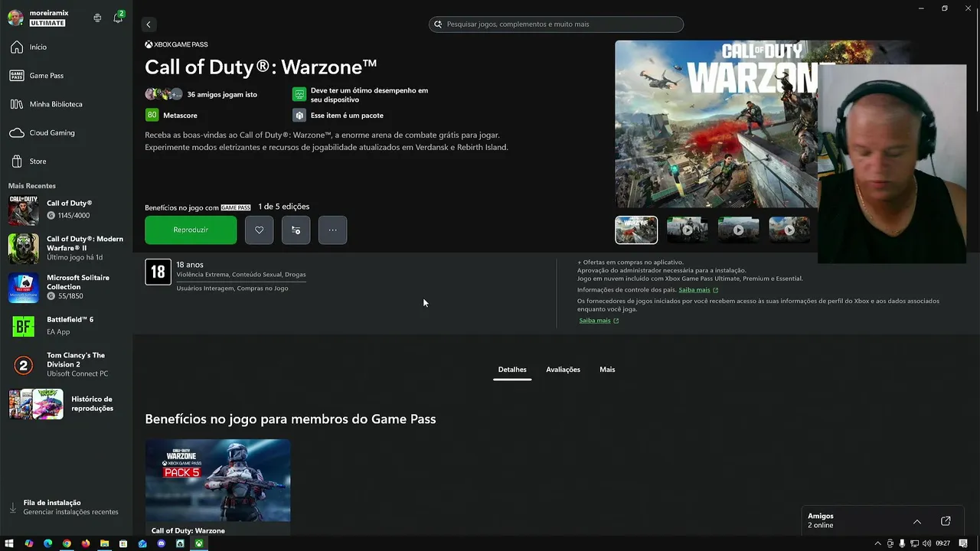This screenshot has height=551, width=980.
Task: Open Modern Warfare II in recents
Action: 67,248
